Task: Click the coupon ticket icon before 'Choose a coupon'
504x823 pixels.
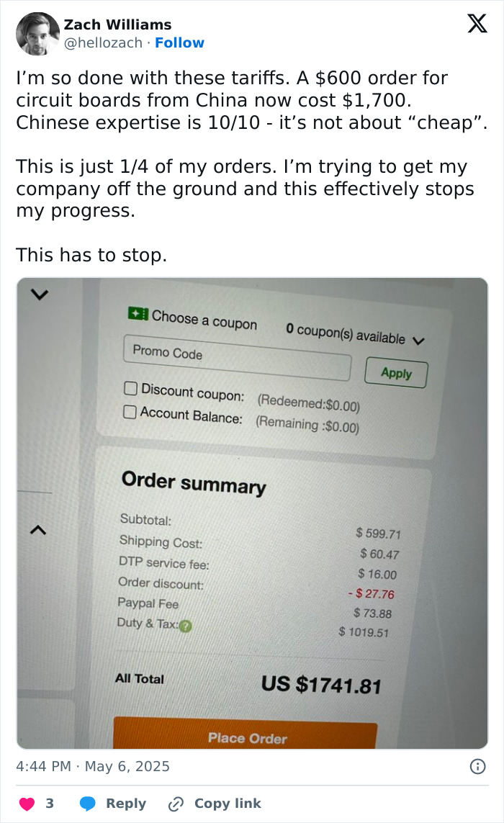Action: (x=138, y=315)
